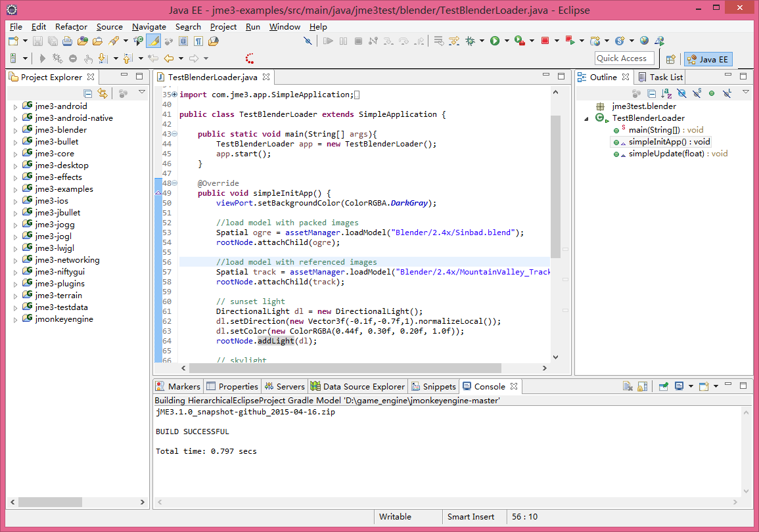759x532 pixels.
Task: Collapse the main method fold at line 43
Action: (x=175, y=134)
